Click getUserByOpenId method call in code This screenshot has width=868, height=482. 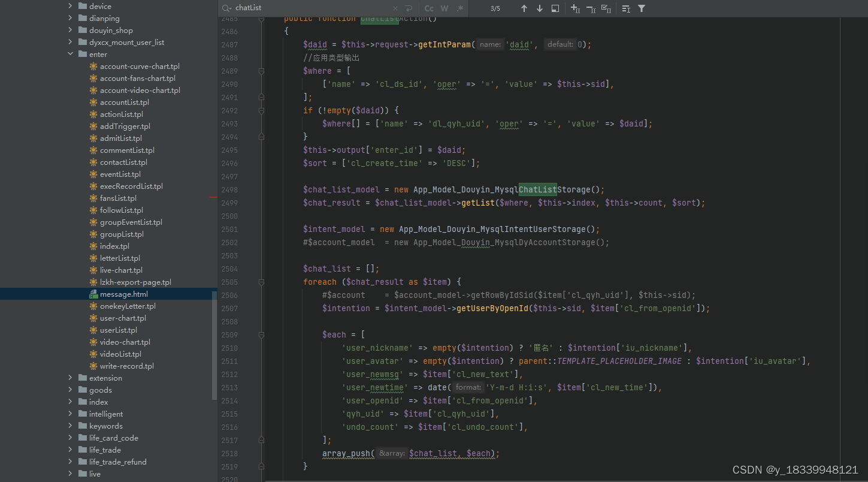(492, 308)
